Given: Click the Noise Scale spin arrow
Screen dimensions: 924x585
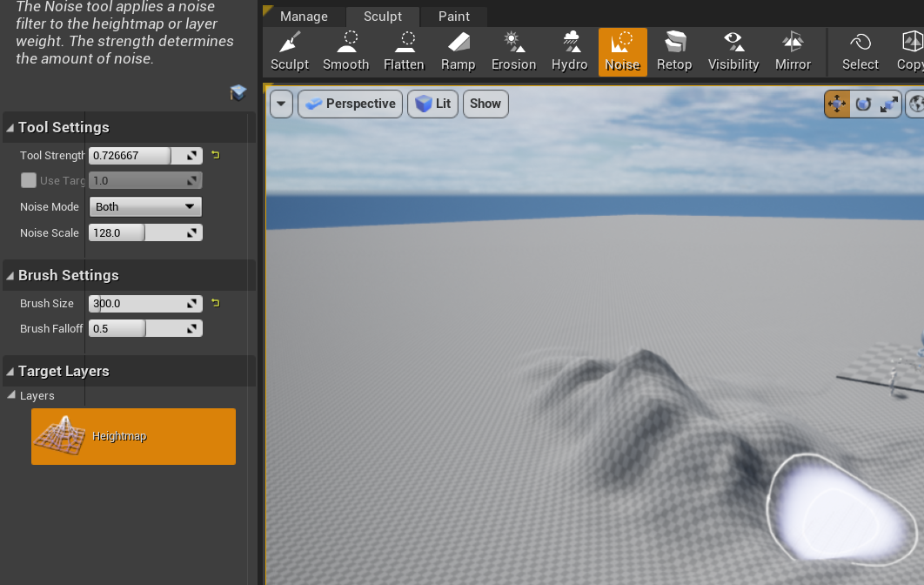Looking at the screenshot, I should (x=192, y=233).
